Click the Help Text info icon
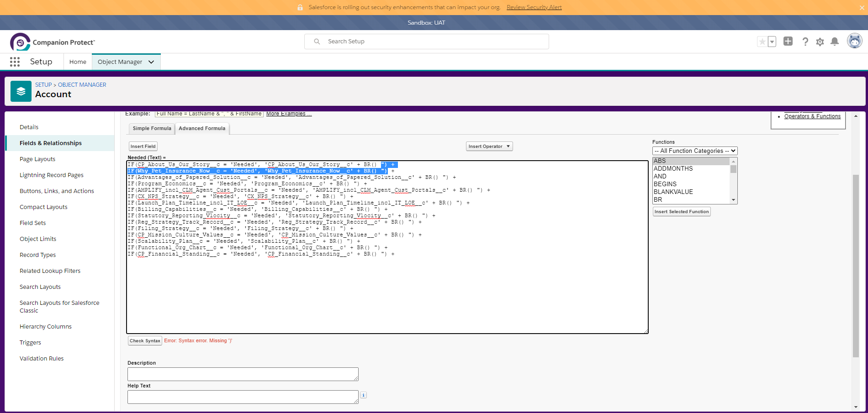Image resolution: width=868 pixels, height=413 pixels. [363, 395]
